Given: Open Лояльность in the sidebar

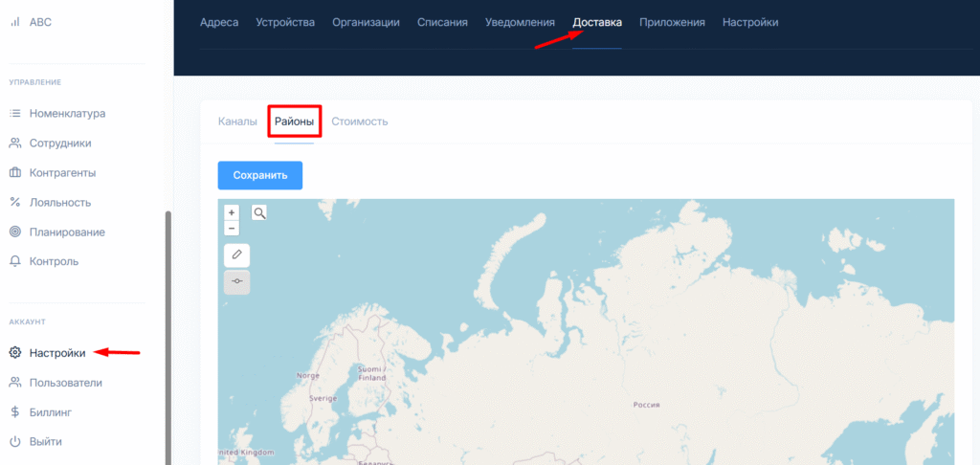Looking at the screenshot, I should (60, 203).
